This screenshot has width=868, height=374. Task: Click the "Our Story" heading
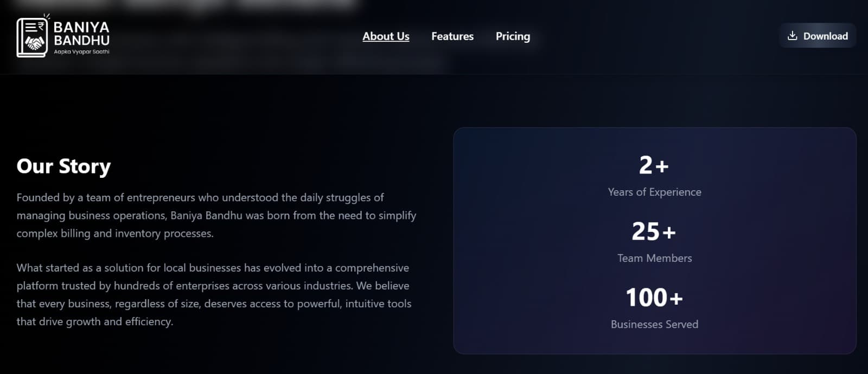[63, 166]
